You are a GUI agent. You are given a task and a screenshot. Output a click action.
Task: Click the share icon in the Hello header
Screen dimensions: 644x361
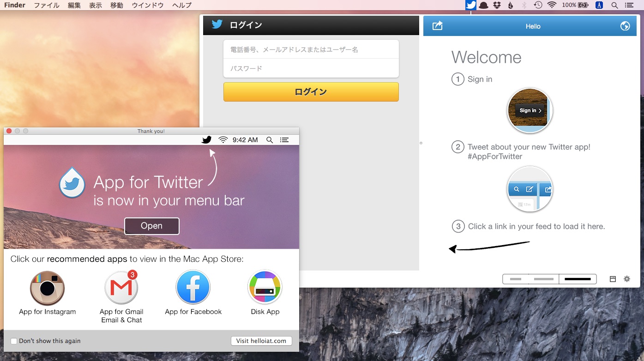(437, 26)
